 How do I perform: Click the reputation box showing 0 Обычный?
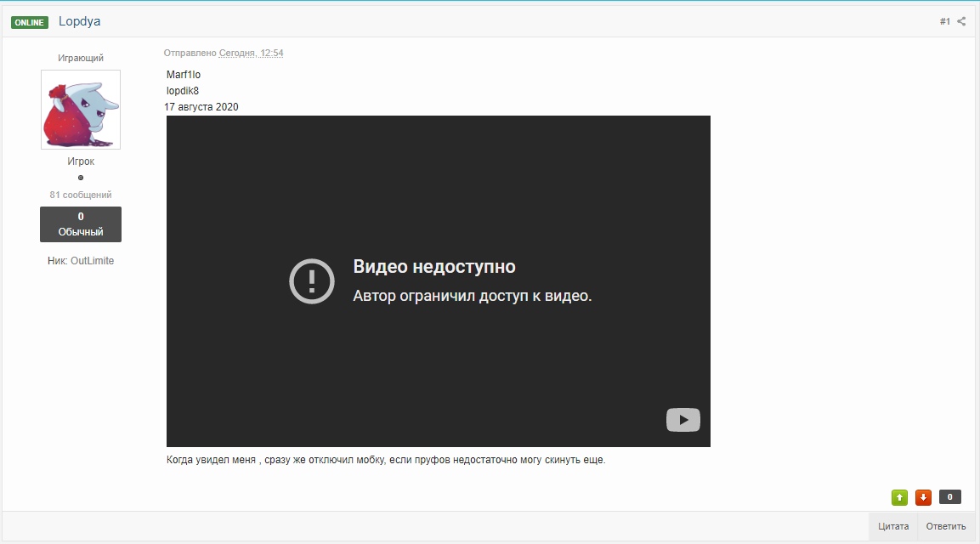pos(81,224)
